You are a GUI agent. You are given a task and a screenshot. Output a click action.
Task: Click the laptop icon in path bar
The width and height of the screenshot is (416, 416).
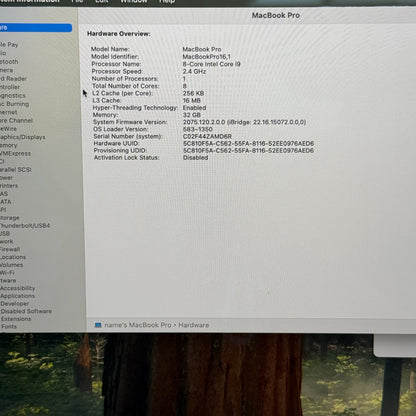point(98,325)
